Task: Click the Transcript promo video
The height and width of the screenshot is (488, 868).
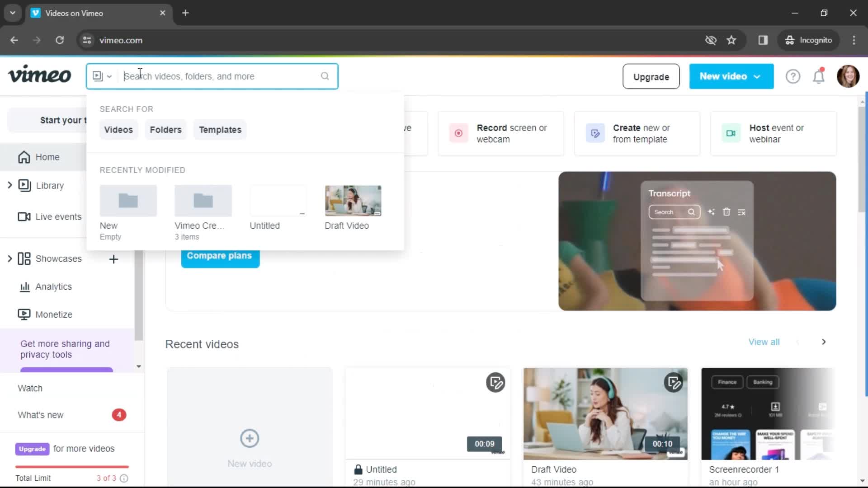Action: (x=697, y=241)
